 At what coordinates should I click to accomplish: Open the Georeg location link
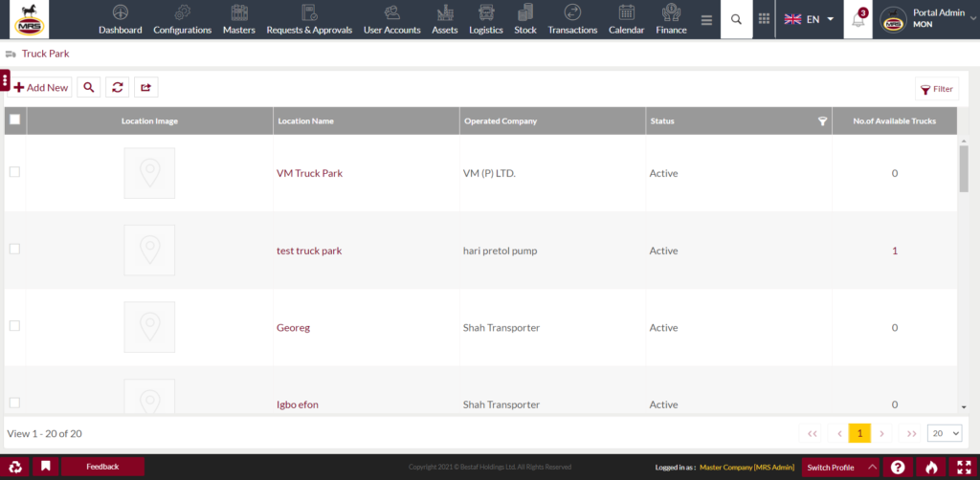pyautogui.click(x=293, y=328)
